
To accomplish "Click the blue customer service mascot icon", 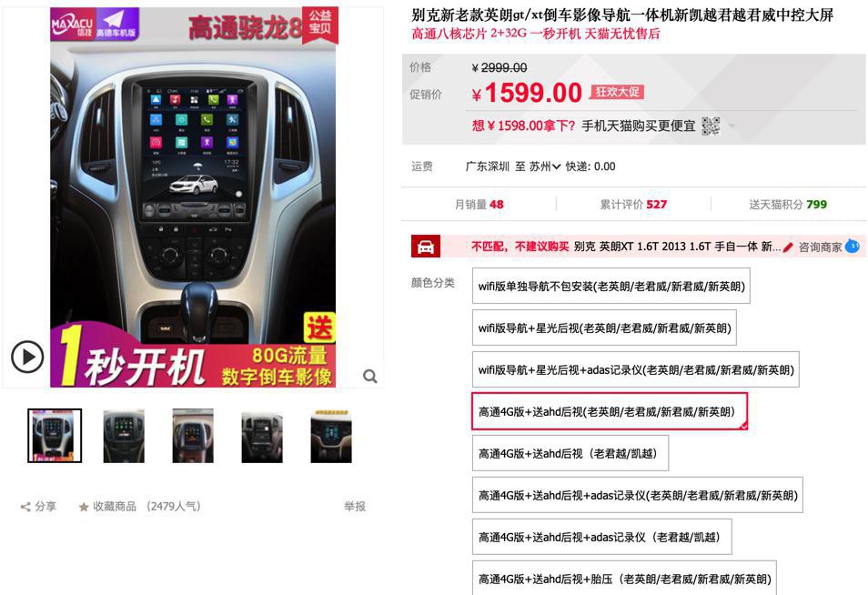I will pyautogui.click(x=853, y=246).
